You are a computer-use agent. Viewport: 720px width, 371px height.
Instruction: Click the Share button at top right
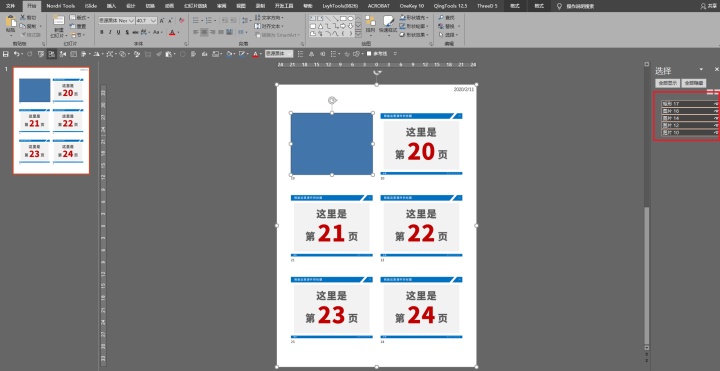pos(709,6)
